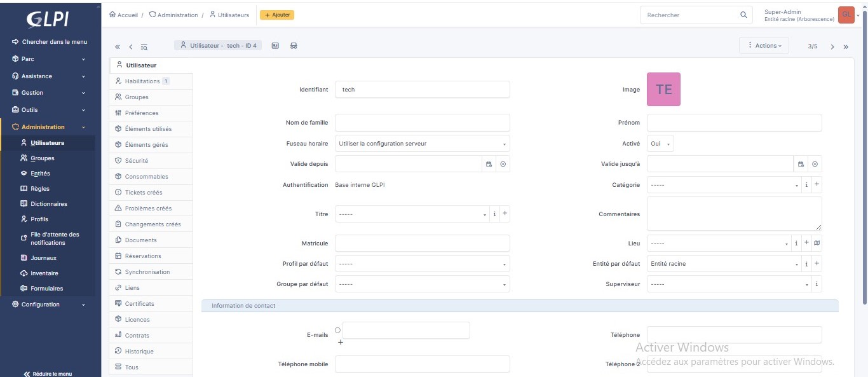Viewport: 868px width, 377px height.
Task: Click the vCard download icon
Action: coord(275,46)
